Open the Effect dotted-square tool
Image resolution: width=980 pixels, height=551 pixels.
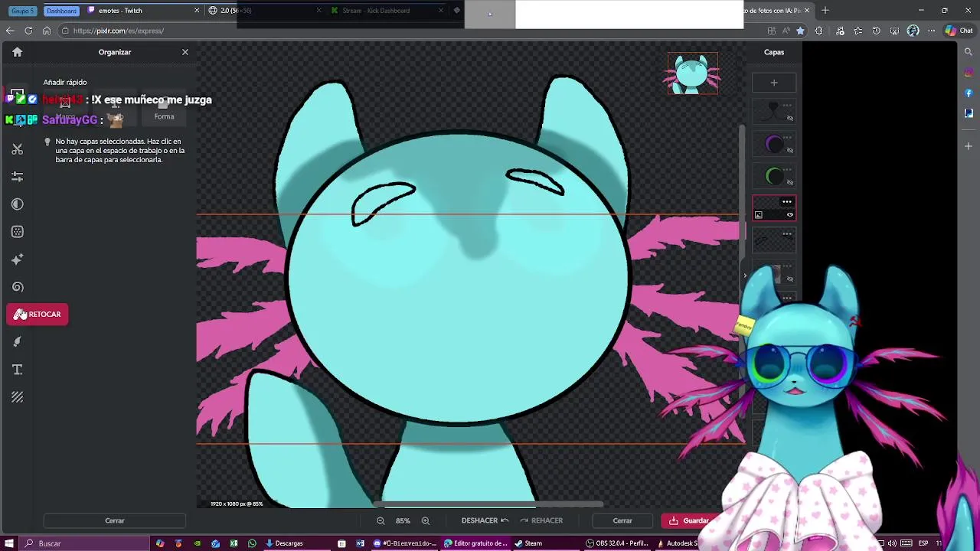click(18, 232)
